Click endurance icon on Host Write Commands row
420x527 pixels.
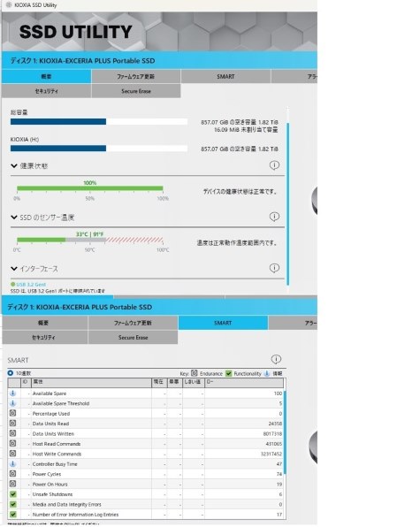tap(12, 454)
